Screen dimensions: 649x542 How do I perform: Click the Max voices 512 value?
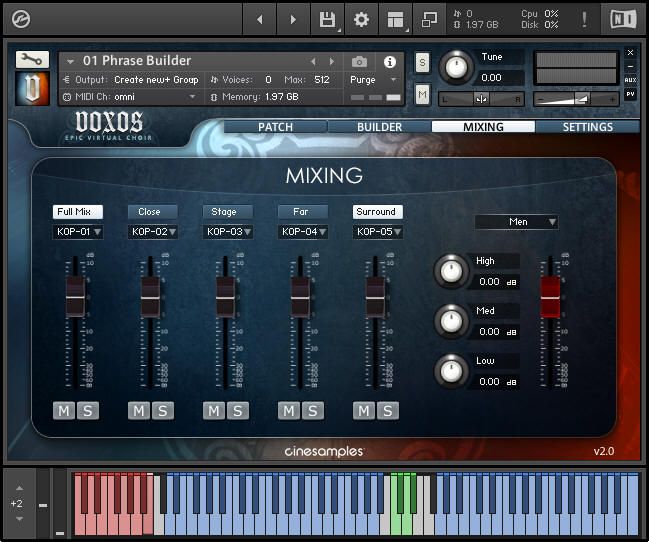322,79
